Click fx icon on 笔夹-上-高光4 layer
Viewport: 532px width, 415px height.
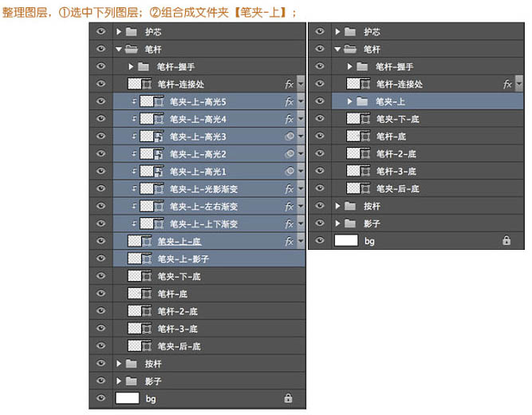coord(289,119)
